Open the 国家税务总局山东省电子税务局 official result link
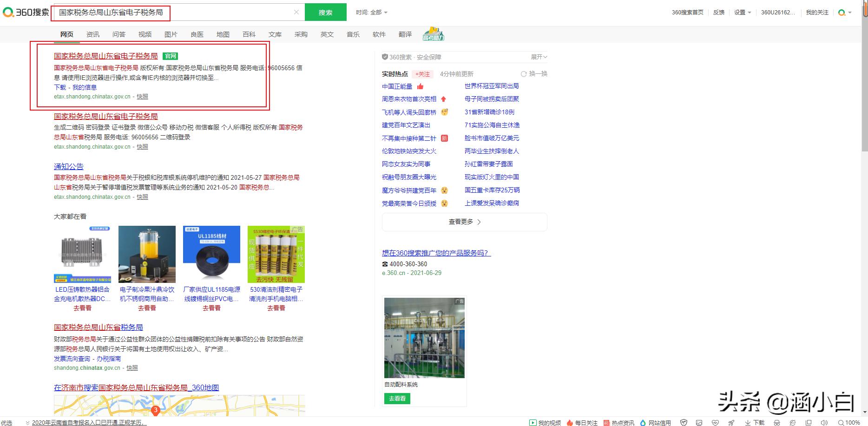 [106, 56]
